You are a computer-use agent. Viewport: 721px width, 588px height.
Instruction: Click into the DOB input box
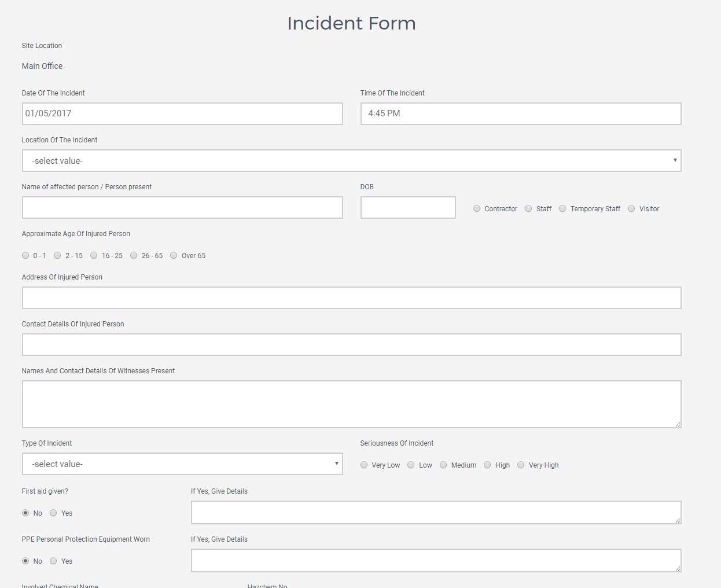(408, 208)
